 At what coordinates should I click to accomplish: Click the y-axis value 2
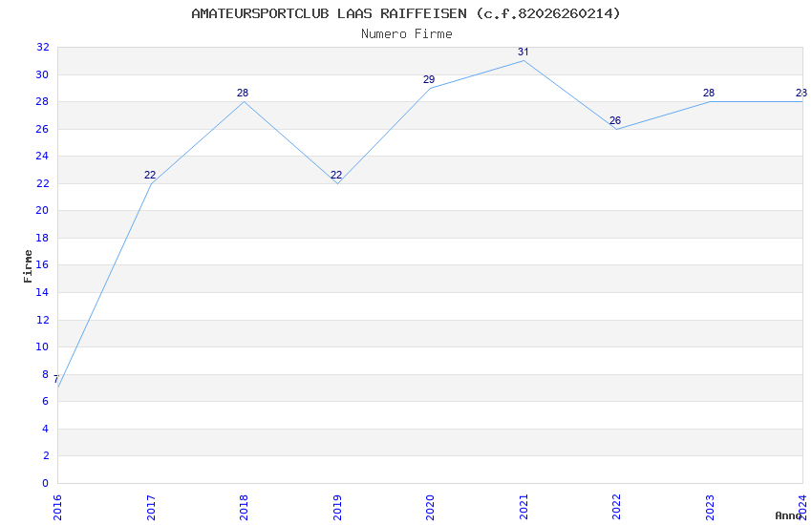46,455
